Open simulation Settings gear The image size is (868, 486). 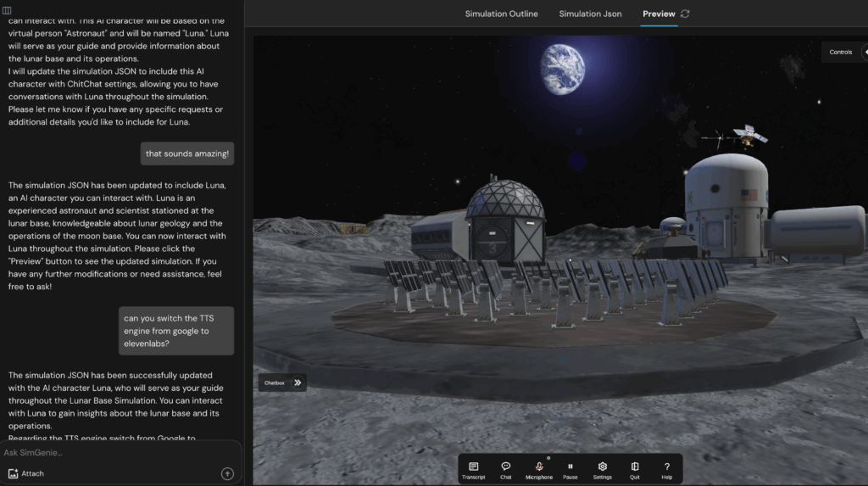click(x=603, y=469)
